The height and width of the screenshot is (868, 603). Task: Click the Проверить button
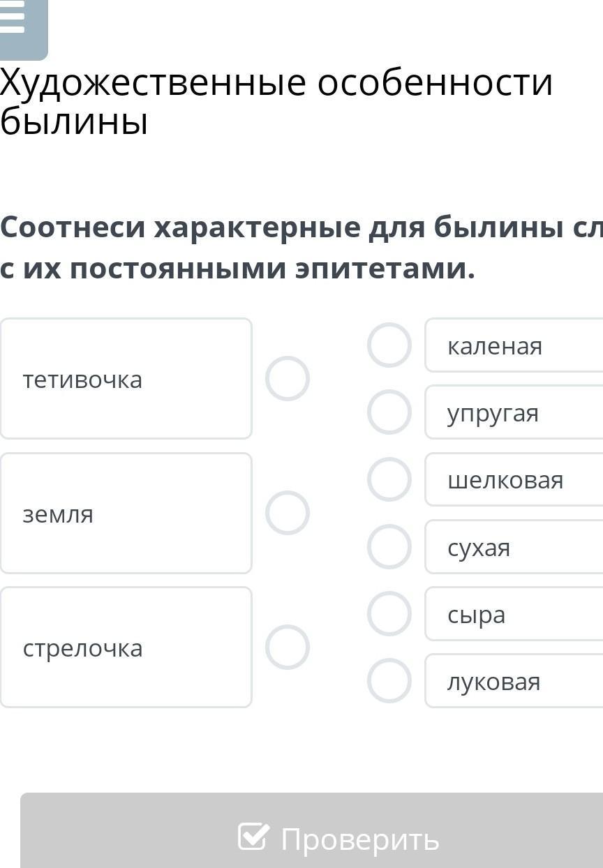311,830
